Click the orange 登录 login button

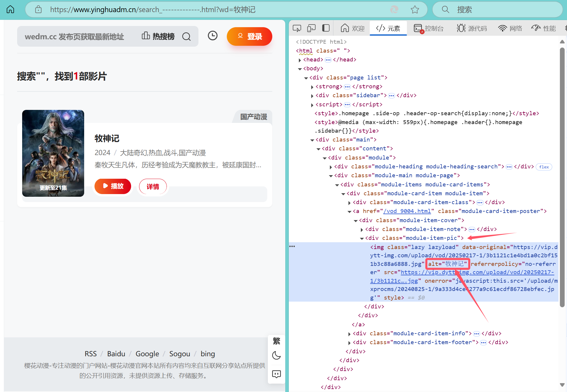coord(250,37)
